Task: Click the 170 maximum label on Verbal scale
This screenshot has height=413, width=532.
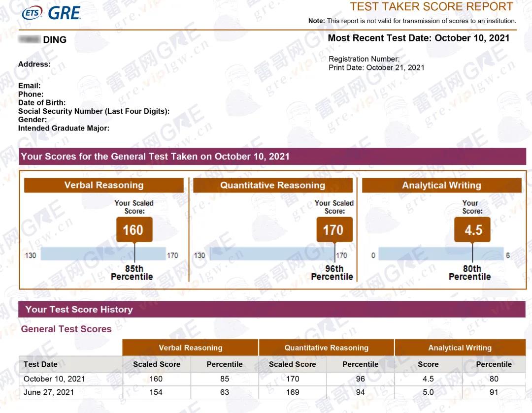Action: point(172,255)
